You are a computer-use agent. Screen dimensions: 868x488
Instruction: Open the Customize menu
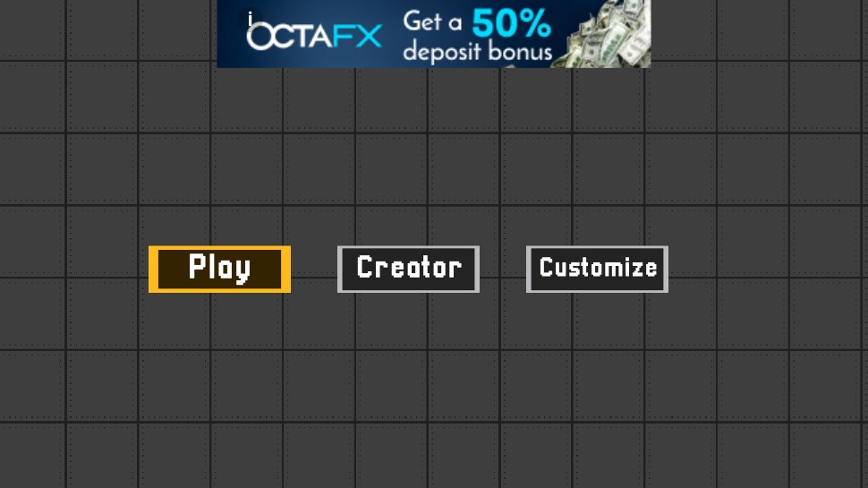click(x=597, y=270)
